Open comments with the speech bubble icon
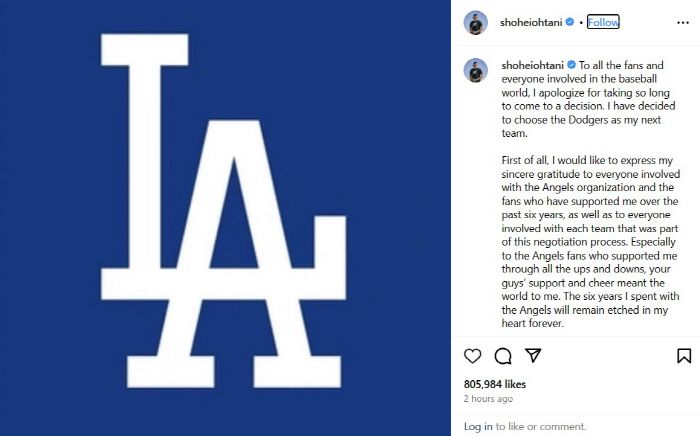The image size is (700, 436). click(x=503, y=355)
